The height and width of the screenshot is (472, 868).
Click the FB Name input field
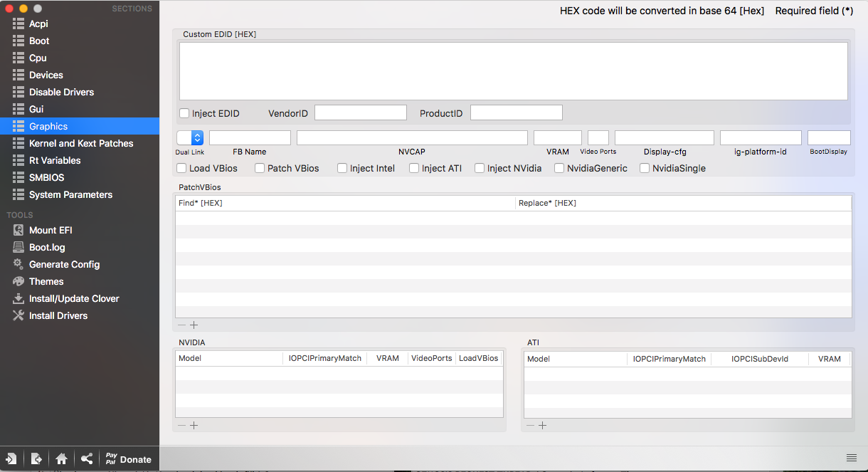250,138
